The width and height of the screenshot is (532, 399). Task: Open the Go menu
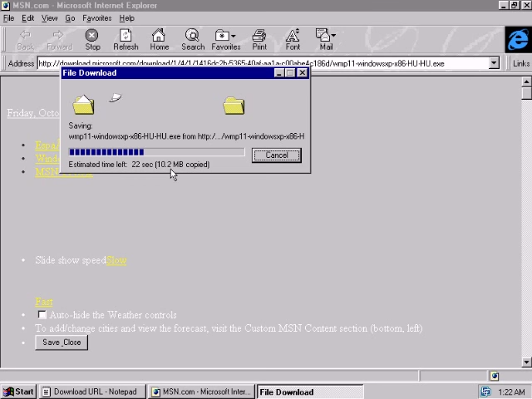coord(70,18)
